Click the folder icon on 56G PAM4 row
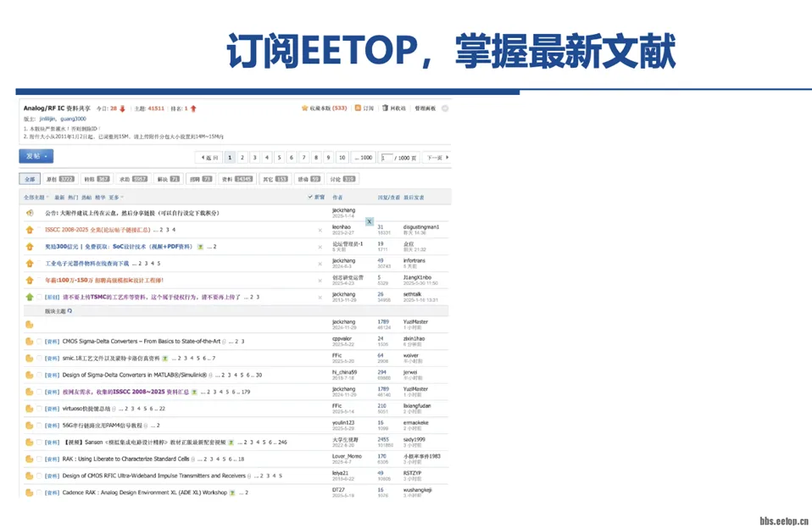The image size is (812, 529). (30, 426)
